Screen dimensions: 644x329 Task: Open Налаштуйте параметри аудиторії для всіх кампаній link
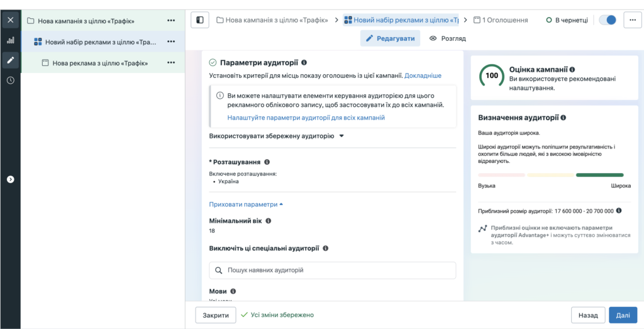306,118
